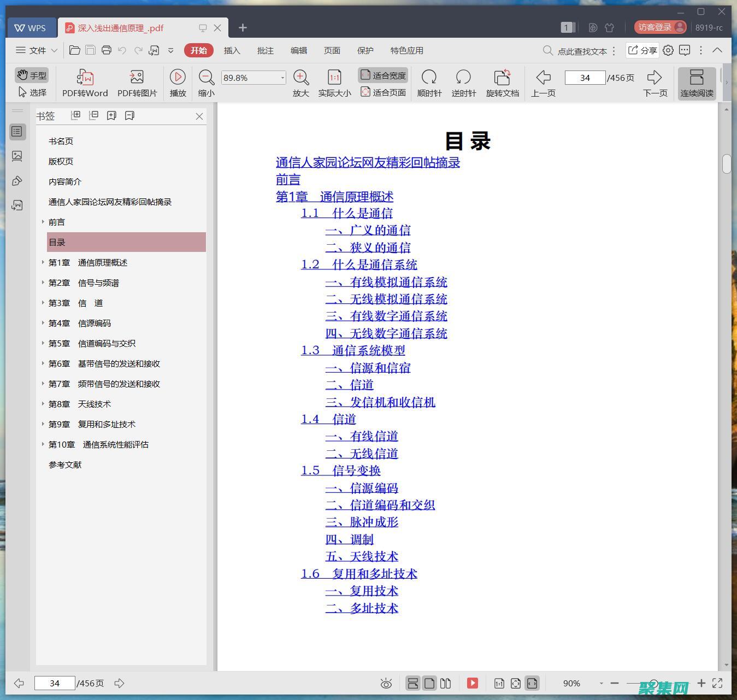Open the zoom percentage dropdown
The image size is (737, 700).
(x=282, y=77)
